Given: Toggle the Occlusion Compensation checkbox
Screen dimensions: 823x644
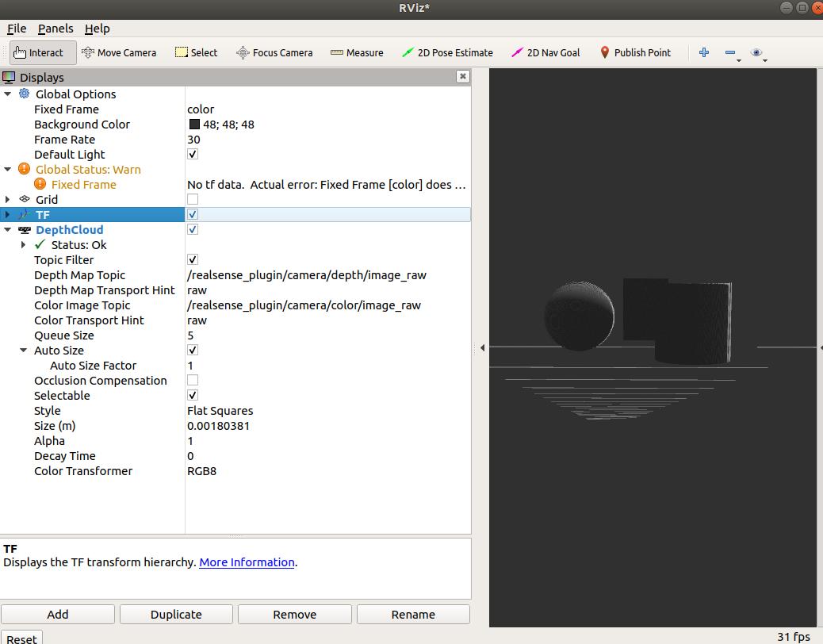Looking at the screenshot, I should point(193,380).
